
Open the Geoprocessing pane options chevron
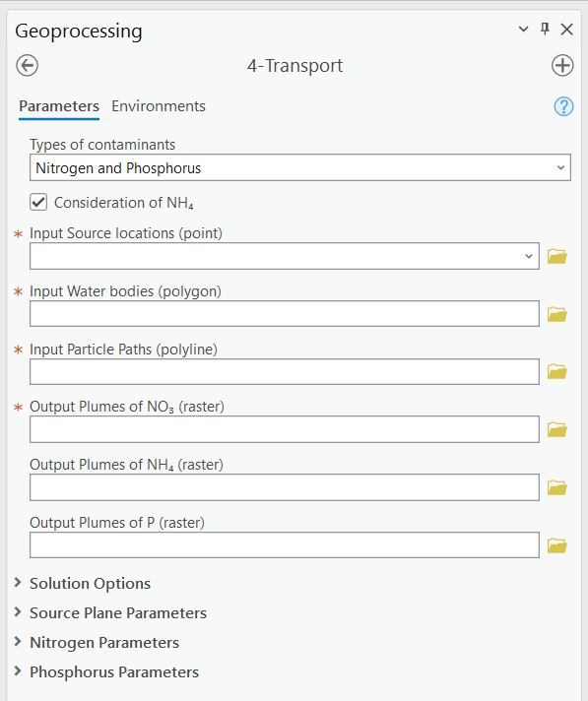click(x=523, y=30)
